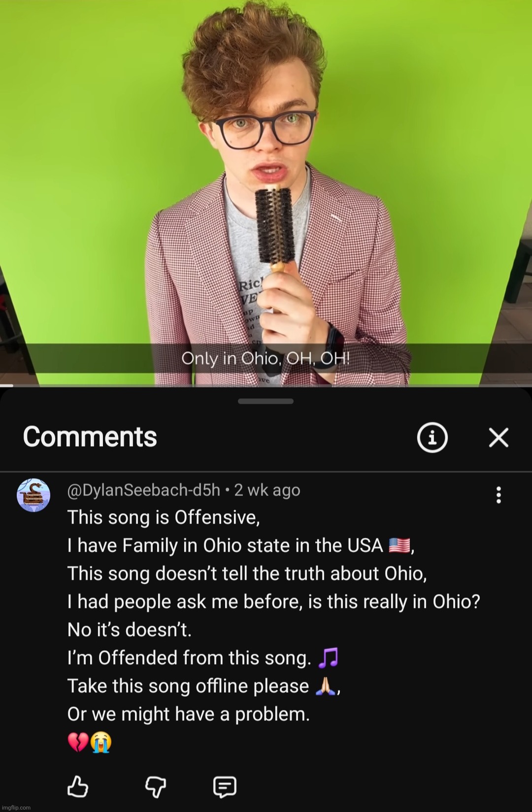The height and width of the screenshot is (812, 532).
Task: Click the '2 wk ago' timestamp
Action: [267, 490]
